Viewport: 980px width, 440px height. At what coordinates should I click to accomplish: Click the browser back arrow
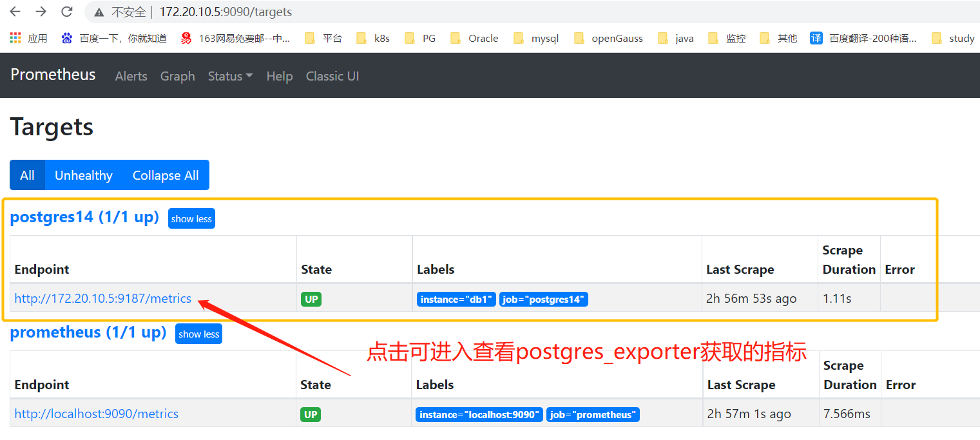coord(15,12)
